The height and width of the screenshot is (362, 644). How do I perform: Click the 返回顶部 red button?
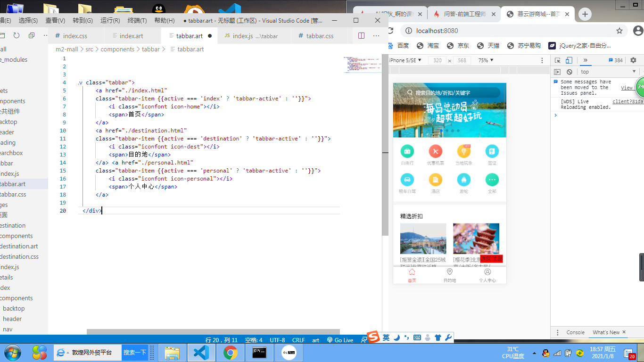[491, 259]
